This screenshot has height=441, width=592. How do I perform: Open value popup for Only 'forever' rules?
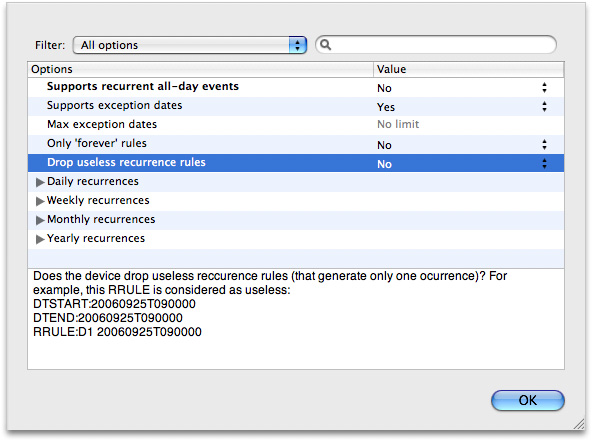pos(544,145)
